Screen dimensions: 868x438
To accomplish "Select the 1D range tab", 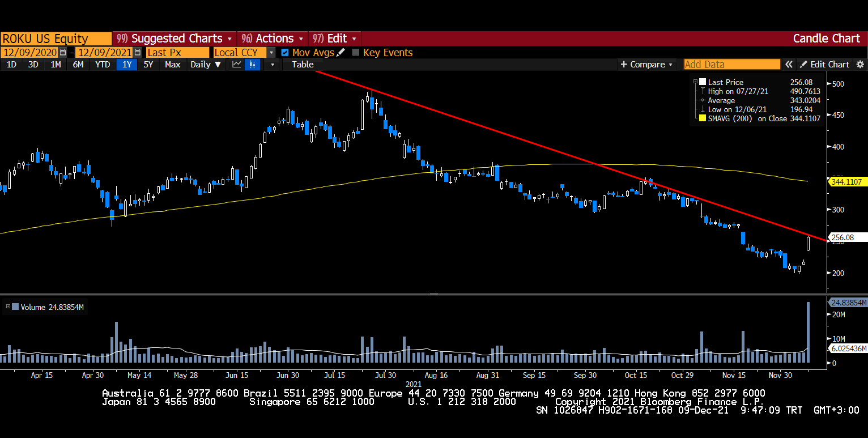I will (x=11, y=65).
